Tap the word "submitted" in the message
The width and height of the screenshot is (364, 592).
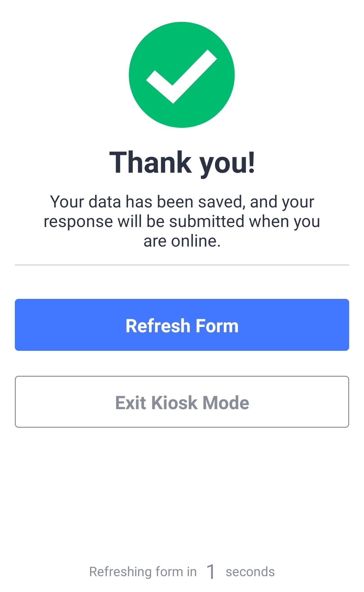click(207, 222)
